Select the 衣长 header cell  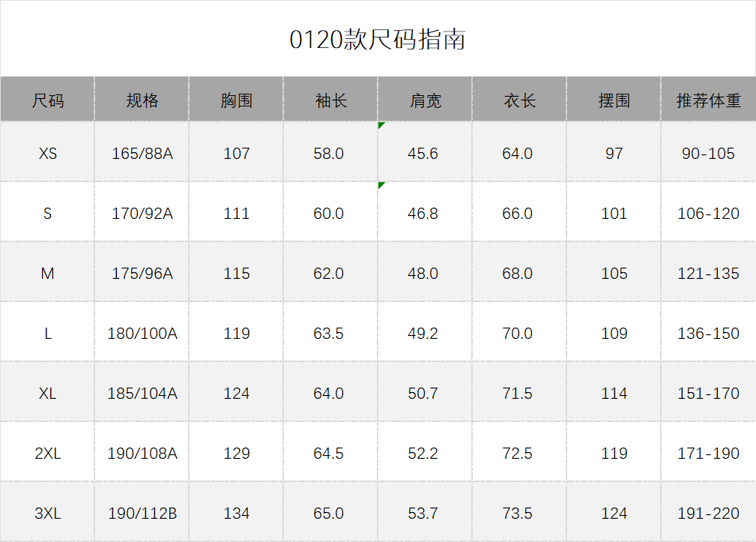tap(520, 100)
